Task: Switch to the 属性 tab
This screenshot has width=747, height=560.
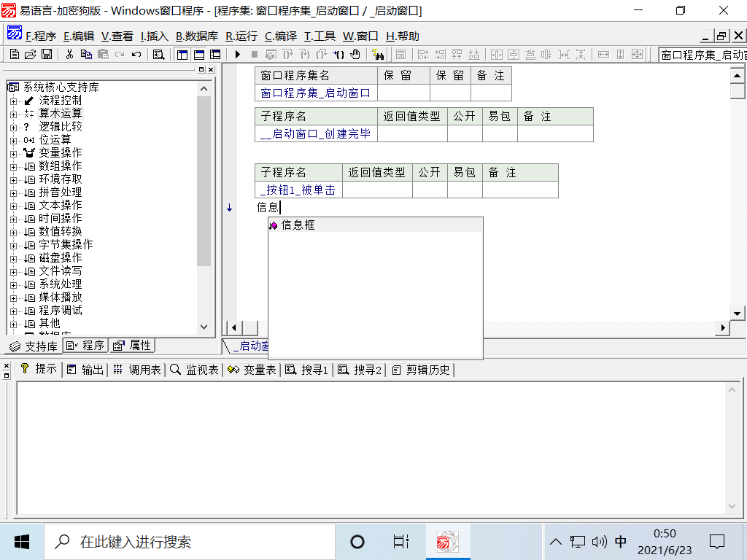Action: tap(133, 345)
